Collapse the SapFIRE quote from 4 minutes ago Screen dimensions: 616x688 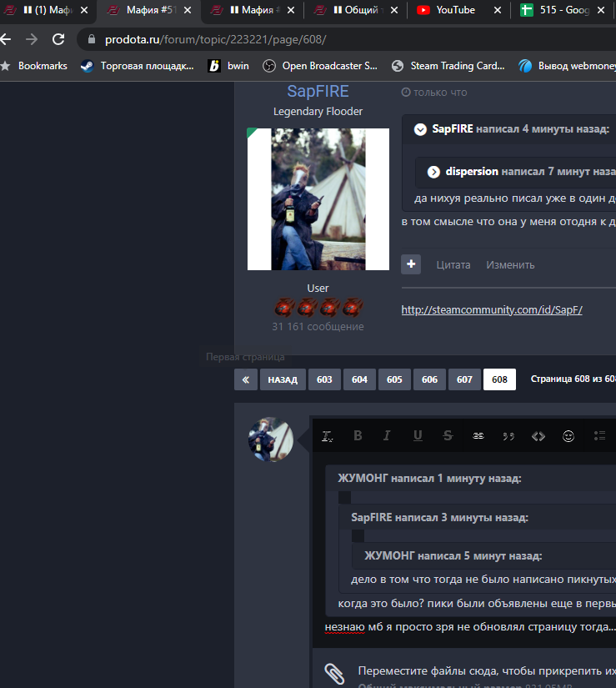coord(420,129)
